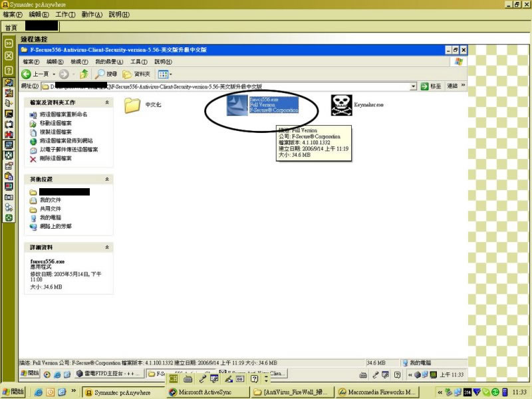Screen dimensions: 532x399
Task: Collapse the 詳細資料 panel
Action: 107,247
